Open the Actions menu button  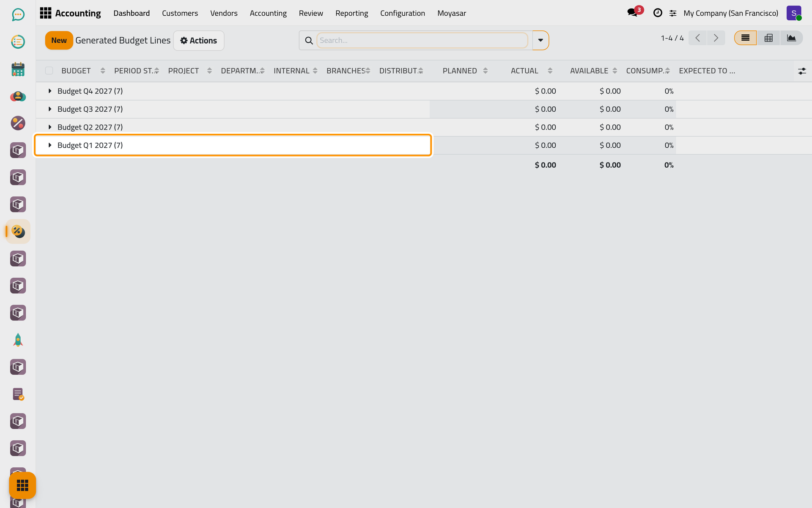pyautogui.click(x=199, y=40)
